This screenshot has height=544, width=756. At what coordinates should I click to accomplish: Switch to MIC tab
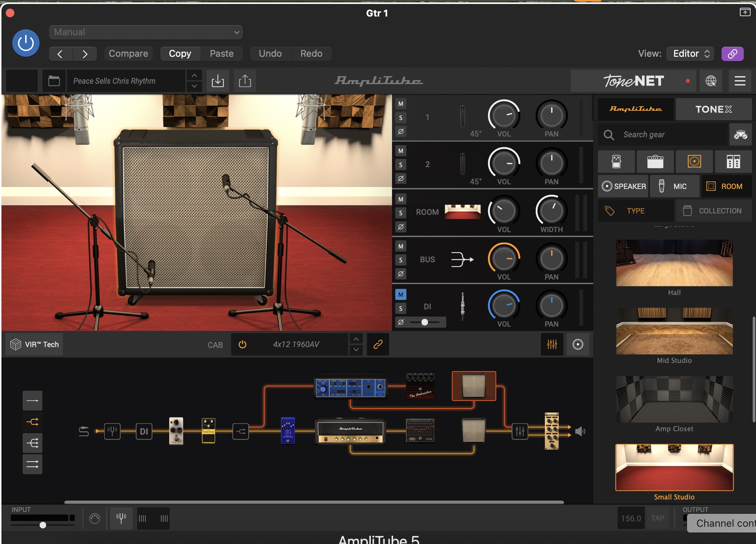click(675, 186)
